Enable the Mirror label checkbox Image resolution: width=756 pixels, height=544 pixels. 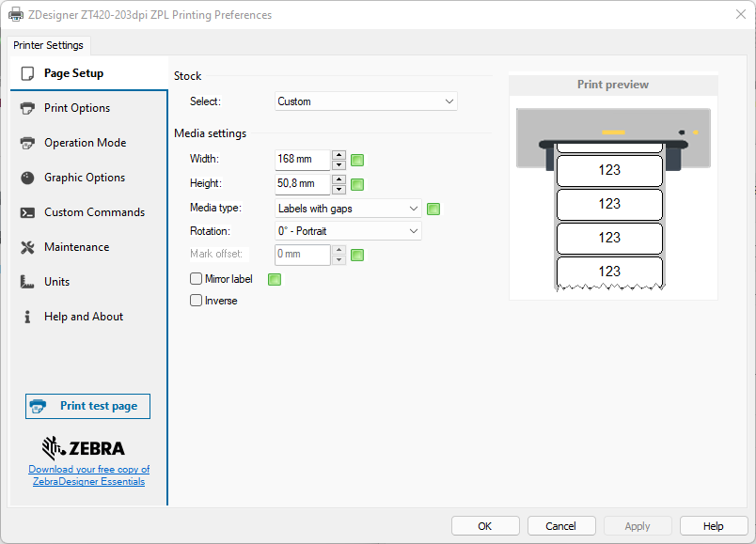point(196,279)
